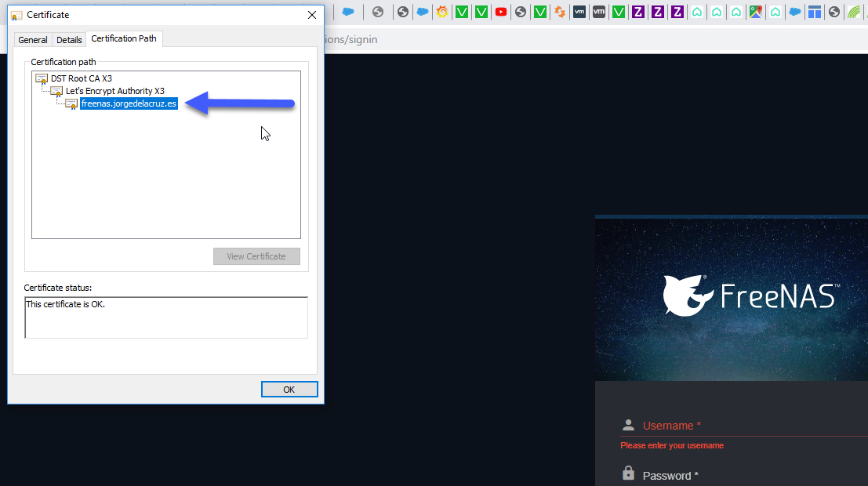
Task: Switch to the Details tab
Action: pyautogui.click(x=69, y=40)
